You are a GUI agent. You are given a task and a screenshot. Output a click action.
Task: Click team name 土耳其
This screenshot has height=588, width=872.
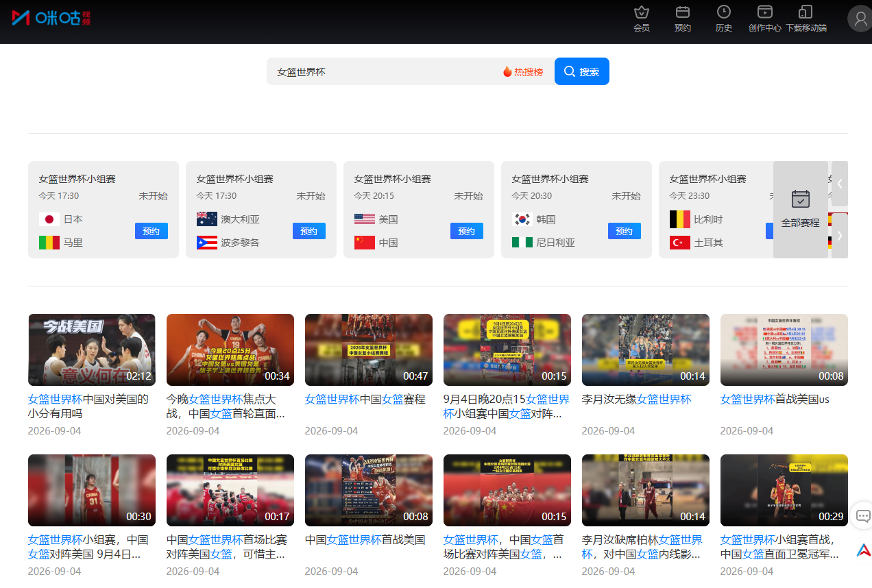pos(709,243)
